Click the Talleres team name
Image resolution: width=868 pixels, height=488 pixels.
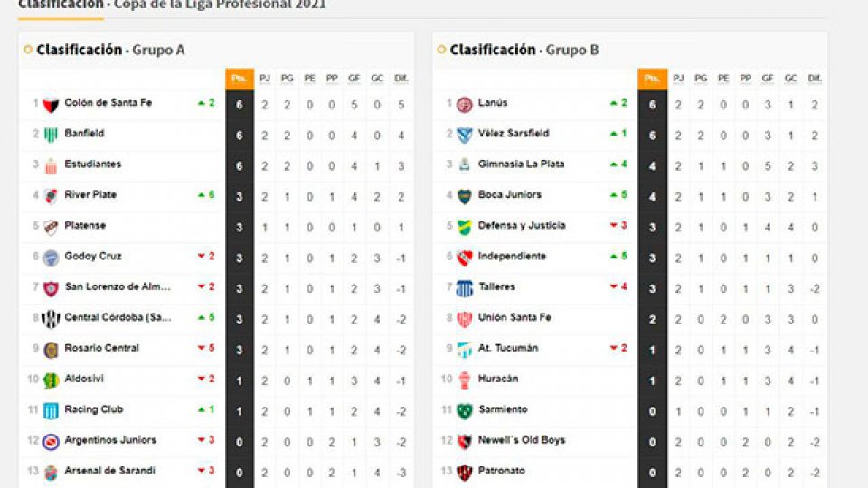[x=497, y=287]
